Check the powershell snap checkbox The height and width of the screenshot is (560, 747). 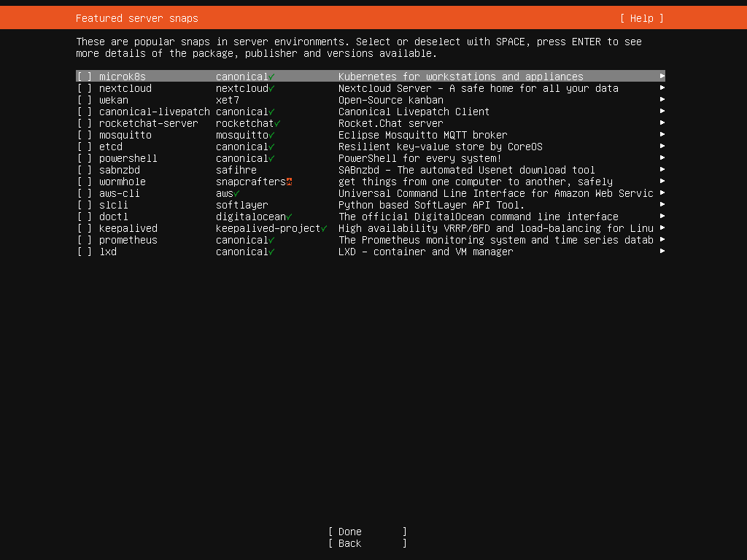pos(85,158)
